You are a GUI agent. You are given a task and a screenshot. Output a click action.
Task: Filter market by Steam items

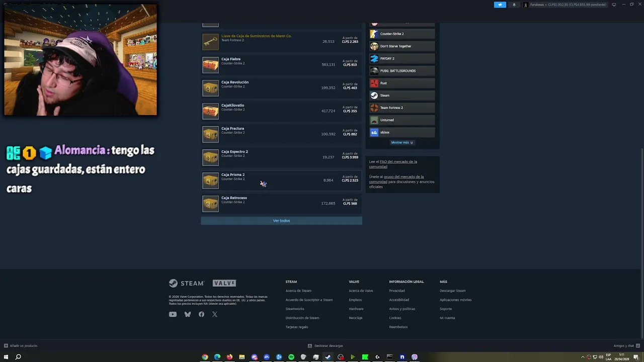pyautogui.click(x=402, y=96)
